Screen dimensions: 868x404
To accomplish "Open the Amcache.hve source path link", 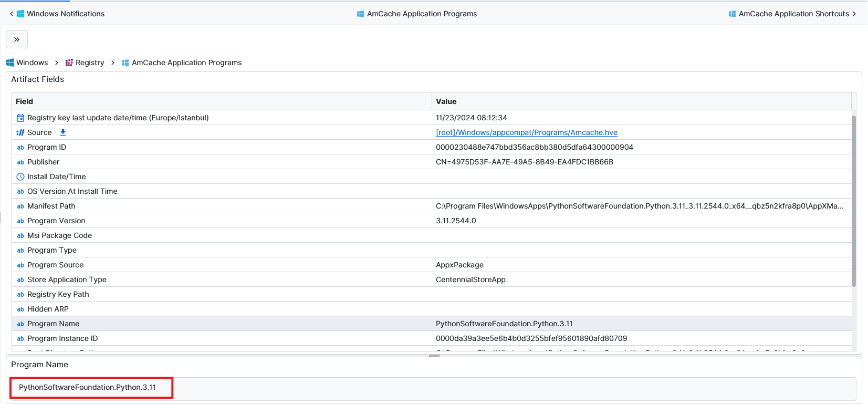I will (526, 132).
